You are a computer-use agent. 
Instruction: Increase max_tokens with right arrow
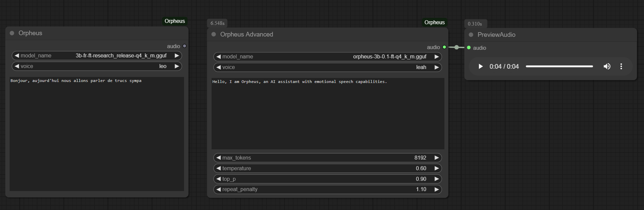(x=437, y=158)
